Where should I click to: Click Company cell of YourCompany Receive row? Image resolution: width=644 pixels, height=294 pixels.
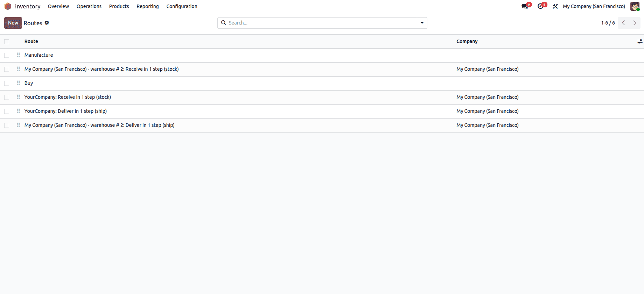pos(488,97)
